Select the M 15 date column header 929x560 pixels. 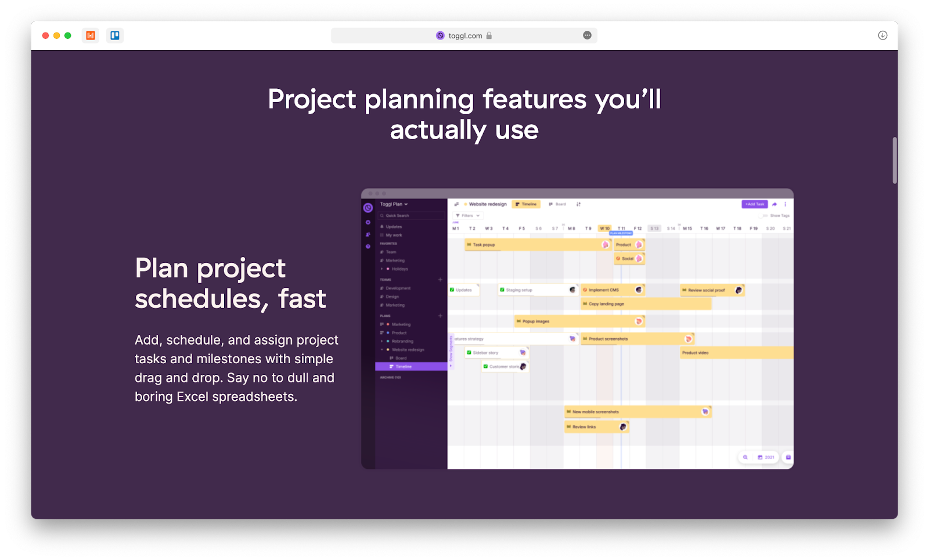pyautogui.click(x=687, y=229)
